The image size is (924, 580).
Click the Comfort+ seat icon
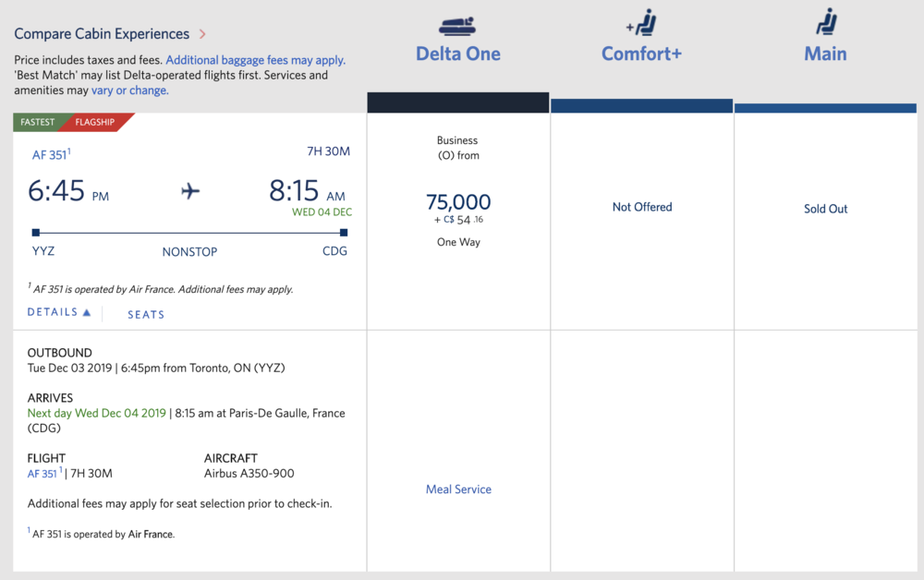[641, 22]
